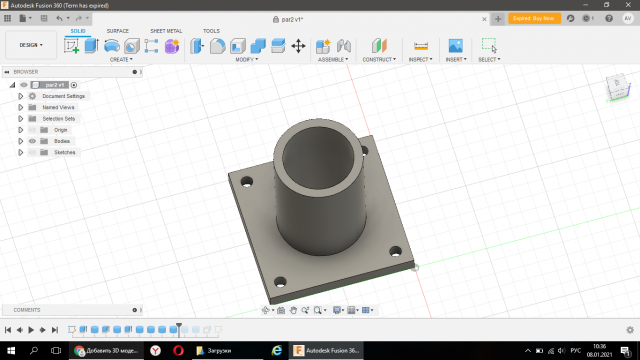Open the Modify menu
The width and height of the screenshot is (640, 360).
(x=247, y=60)
